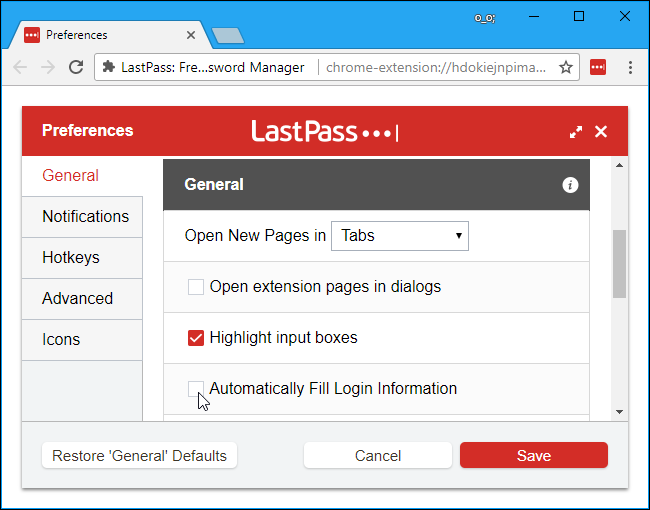Screen dimensions: 650x510
Task: Bookmark this page with the star icon
Action: point(566,67)
